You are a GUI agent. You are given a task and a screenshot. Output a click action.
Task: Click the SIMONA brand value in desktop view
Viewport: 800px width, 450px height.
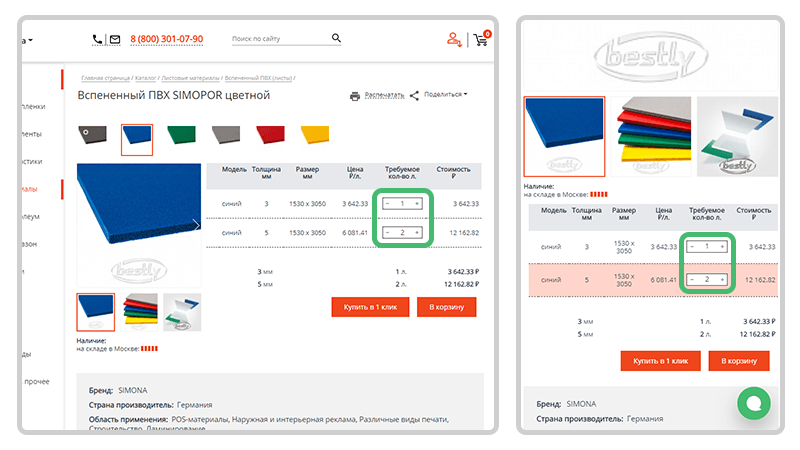133,390
